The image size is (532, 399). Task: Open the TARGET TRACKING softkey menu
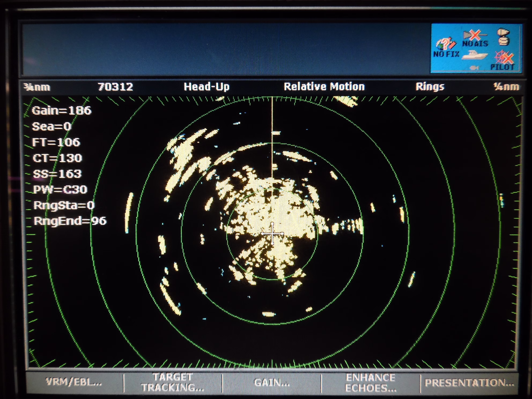point(173,382)
